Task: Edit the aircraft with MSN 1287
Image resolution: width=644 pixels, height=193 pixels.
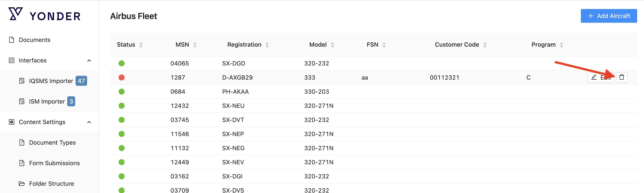Action: coord(601,77)
